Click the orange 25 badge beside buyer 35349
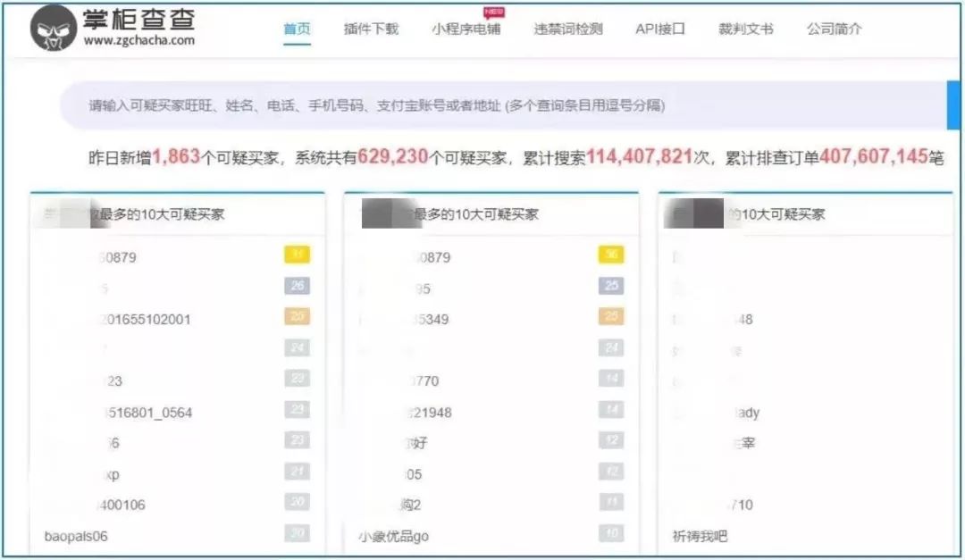Image resolution: width=965 pixels, height=560 pixels. click(x=610, y=317)
